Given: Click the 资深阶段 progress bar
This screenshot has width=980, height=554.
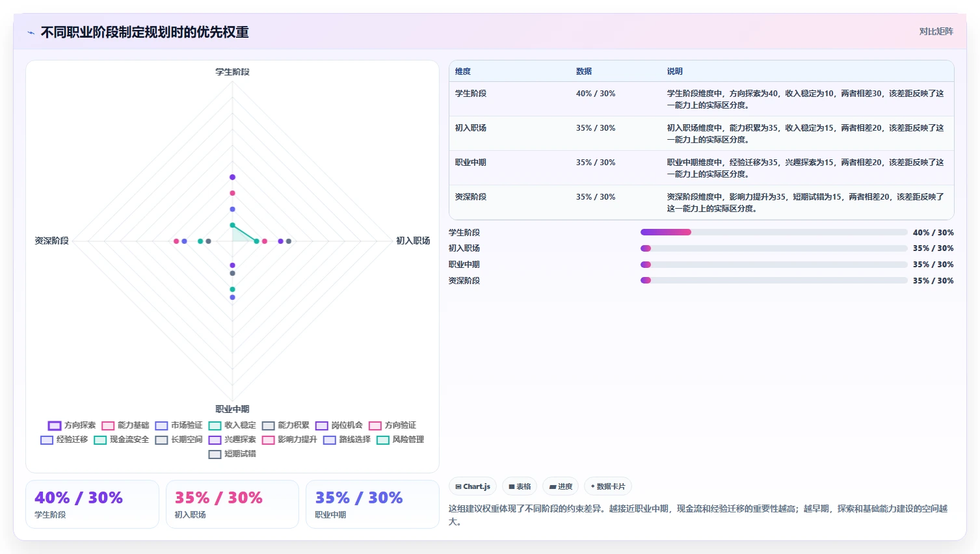Looking at the screenshot, I should tap(774, 280).
